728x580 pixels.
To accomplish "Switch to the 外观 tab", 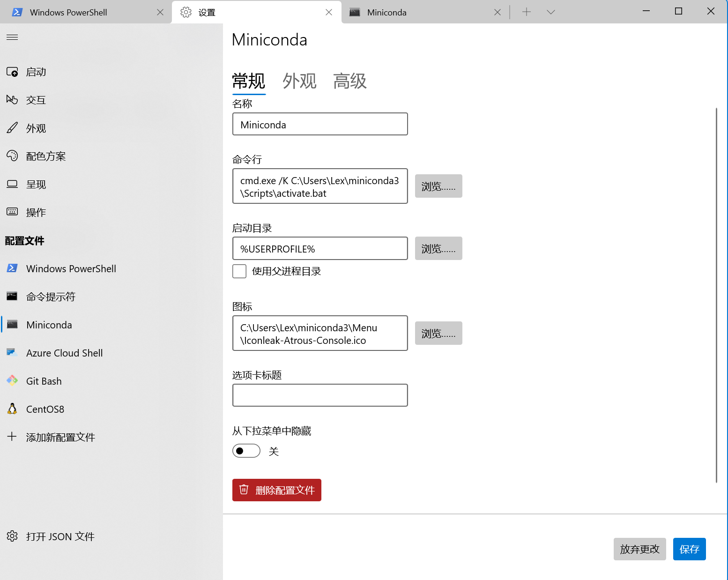I will click(x=299, y=81).
